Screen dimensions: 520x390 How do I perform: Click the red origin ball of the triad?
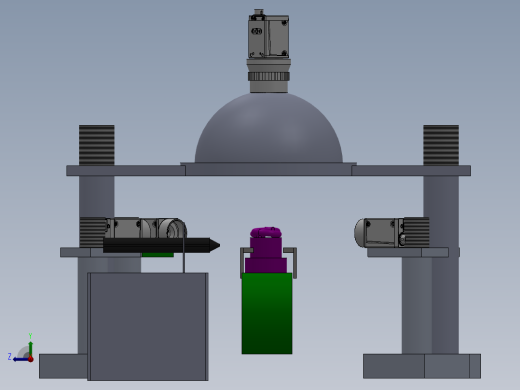tap(31, 359)
